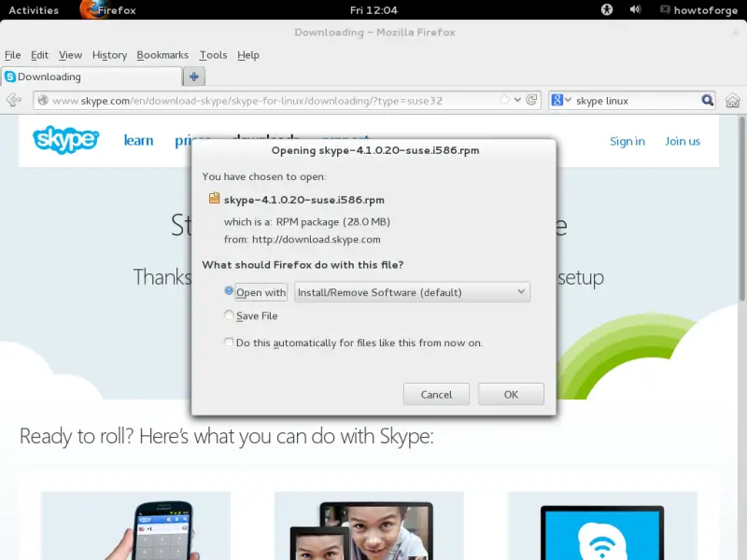The image size is (747, 560).
Task: Click the Sign in link
Action: [627, 142]
